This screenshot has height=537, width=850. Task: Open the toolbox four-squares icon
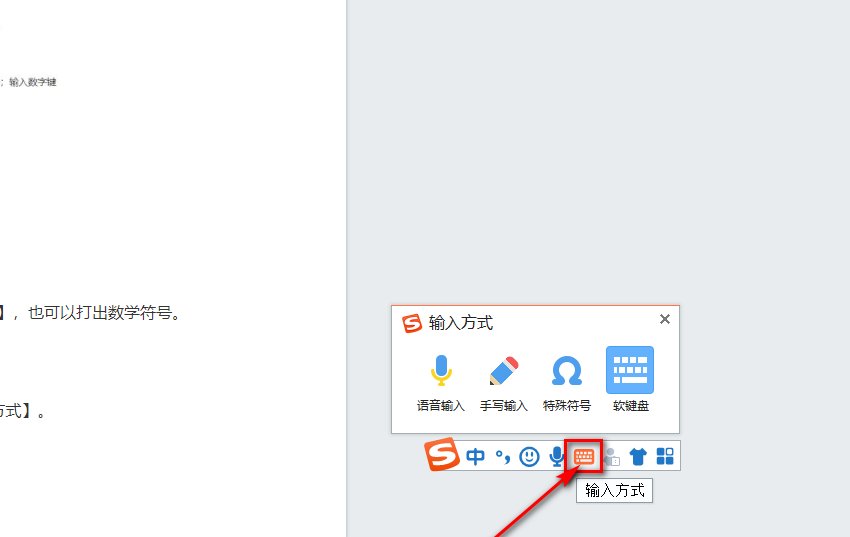tap(665, 456)
